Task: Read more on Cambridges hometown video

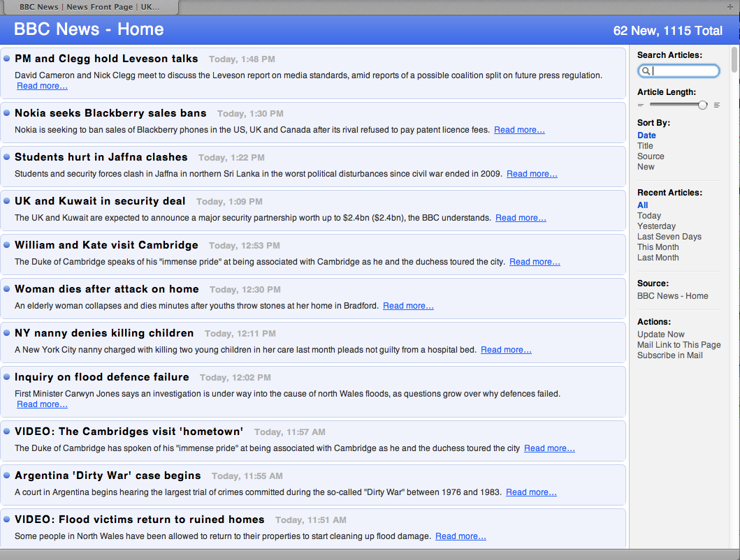Action: [x=549, y=448]
